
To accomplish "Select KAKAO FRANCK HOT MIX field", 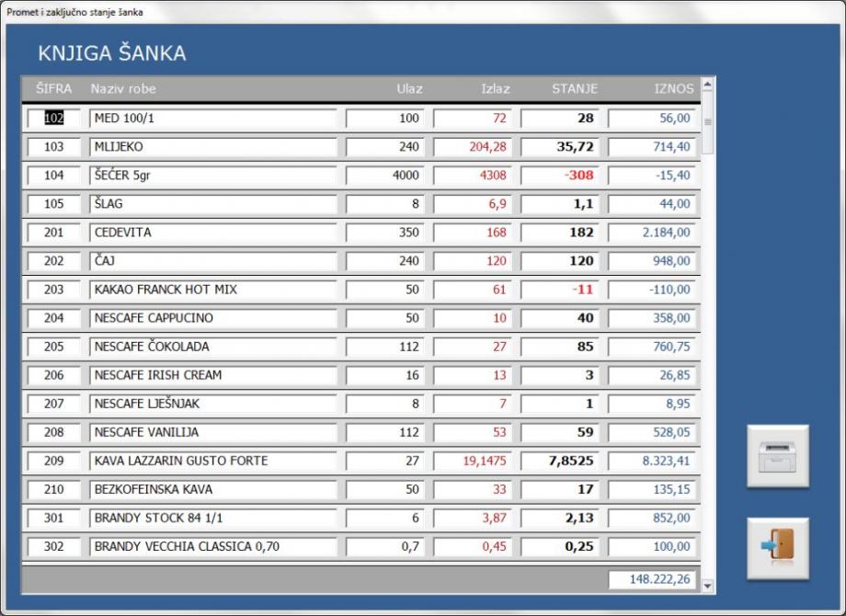I will coord(213,290).
